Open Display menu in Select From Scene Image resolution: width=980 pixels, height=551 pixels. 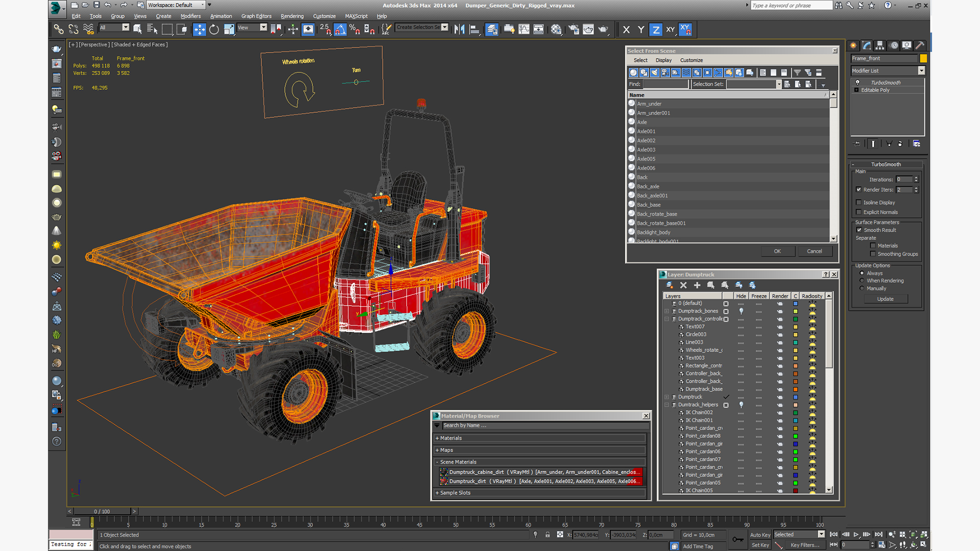pos(664,60)
